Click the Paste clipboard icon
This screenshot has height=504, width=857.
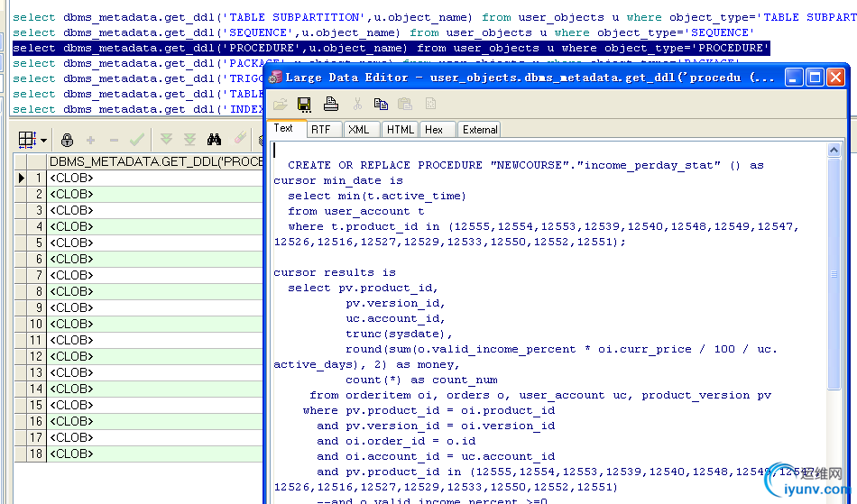tap(405, 104)
